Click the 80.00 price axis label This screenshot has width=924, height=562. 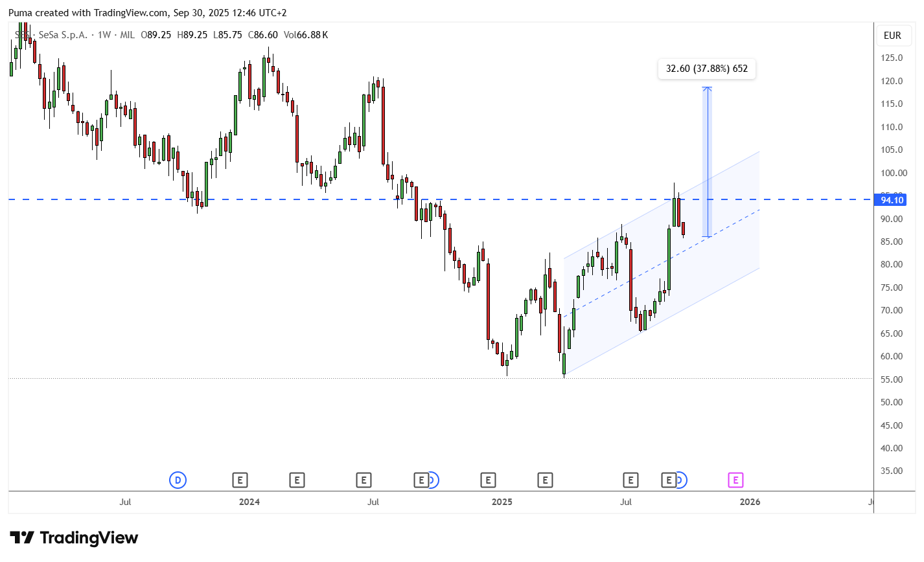[x=892, y=264]
